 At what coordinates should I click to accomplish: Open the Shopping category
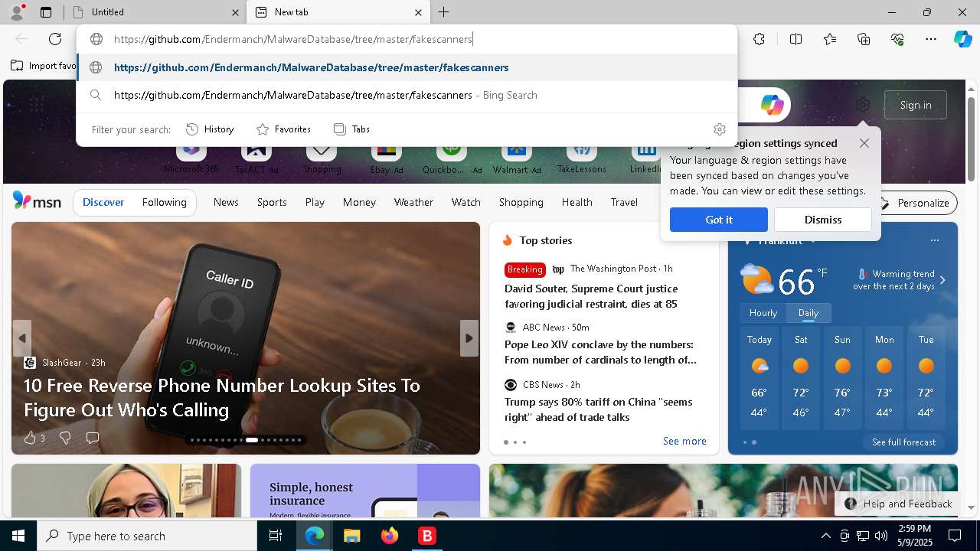521,203
